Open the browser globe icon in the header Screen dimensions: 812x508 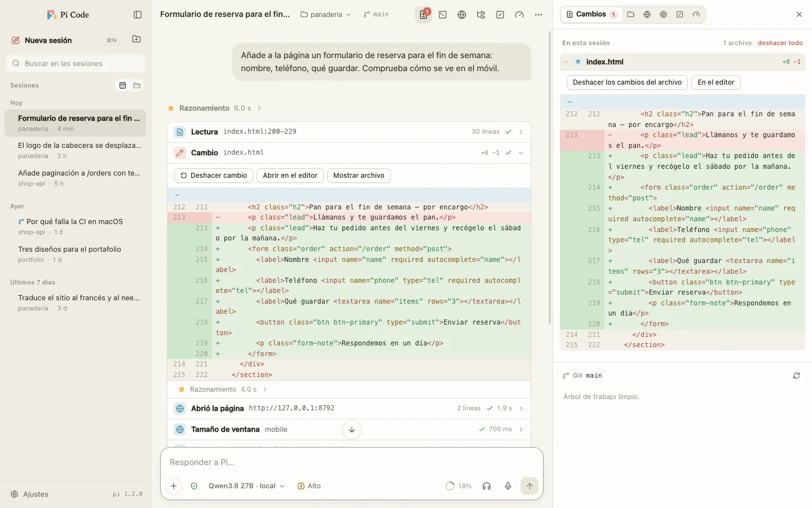point(462,15)
